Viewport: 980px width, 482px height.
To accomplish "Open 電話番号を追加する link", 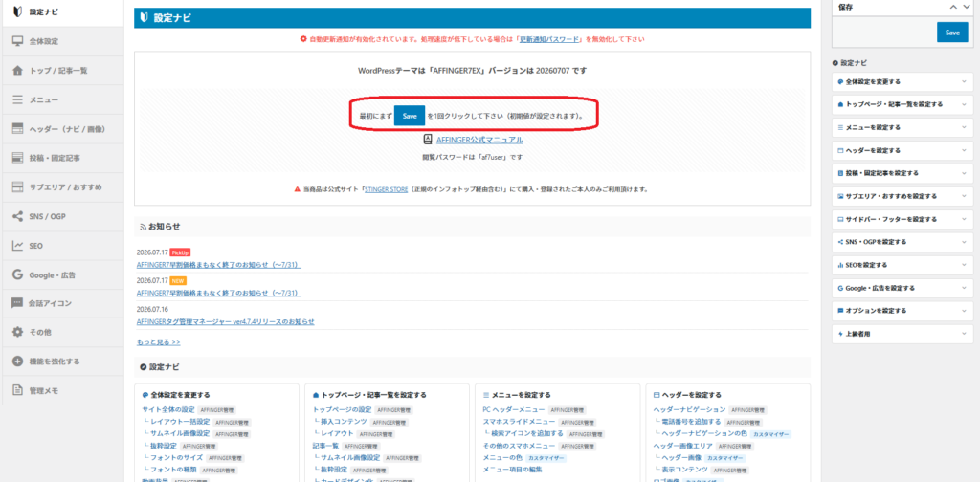I will click(691, 422).
